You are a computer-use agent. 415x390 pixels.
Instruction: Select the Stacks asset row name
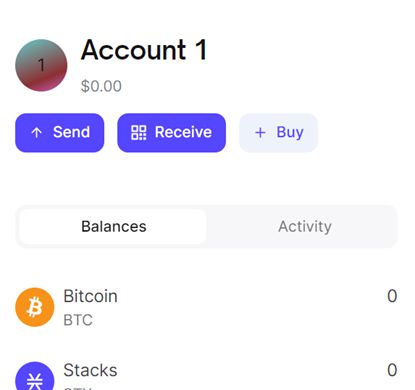click(x=90, y=370)
